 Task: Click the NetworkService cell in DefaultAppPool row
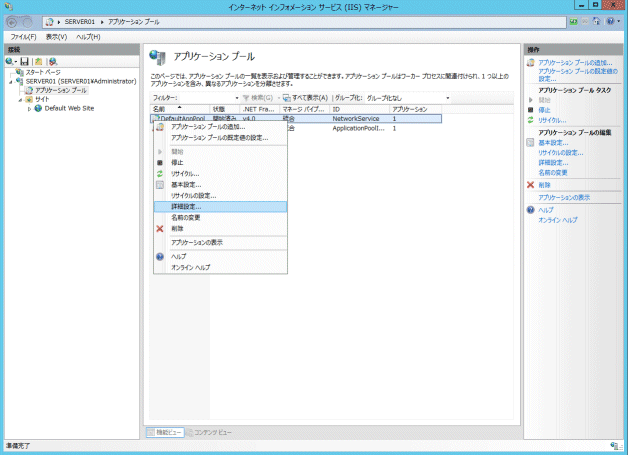[x=356, y=119]
